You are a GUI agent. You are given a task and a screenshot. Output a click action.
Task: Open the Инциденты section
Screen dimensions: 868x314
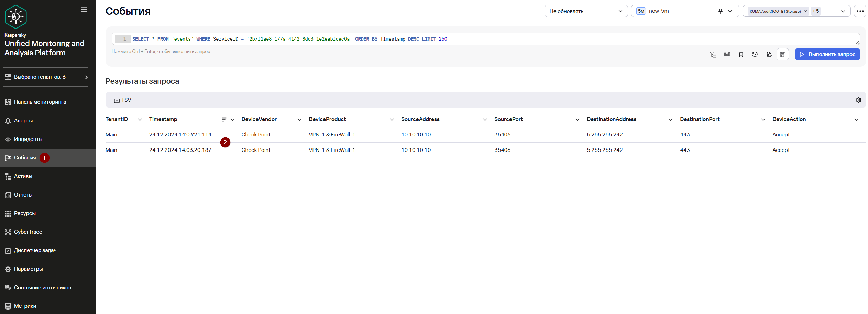point(48,139)
